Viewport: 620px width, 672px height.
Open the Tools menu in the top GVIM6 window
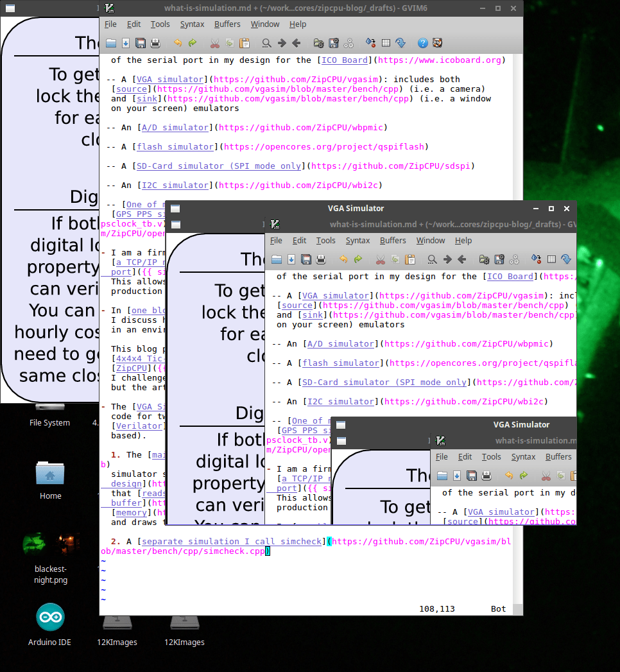pos(160,24)
